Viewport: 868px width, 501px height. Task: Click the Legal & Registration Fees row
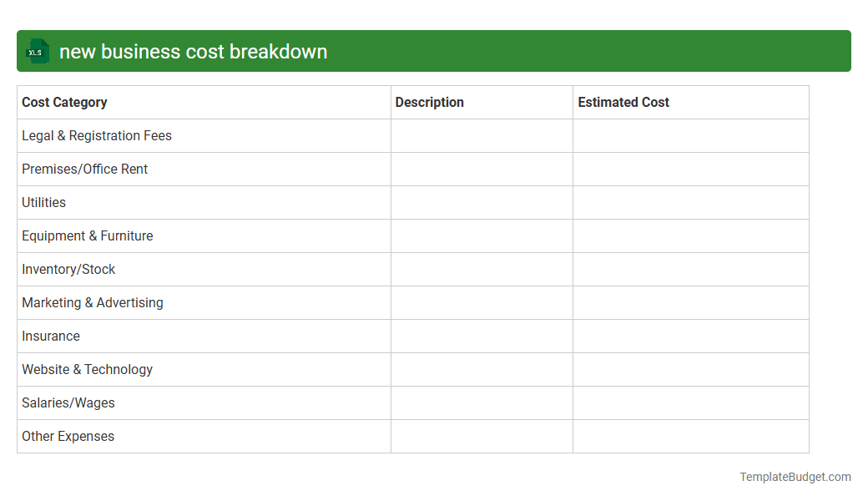pyautogui.click(x=96, y=135)
